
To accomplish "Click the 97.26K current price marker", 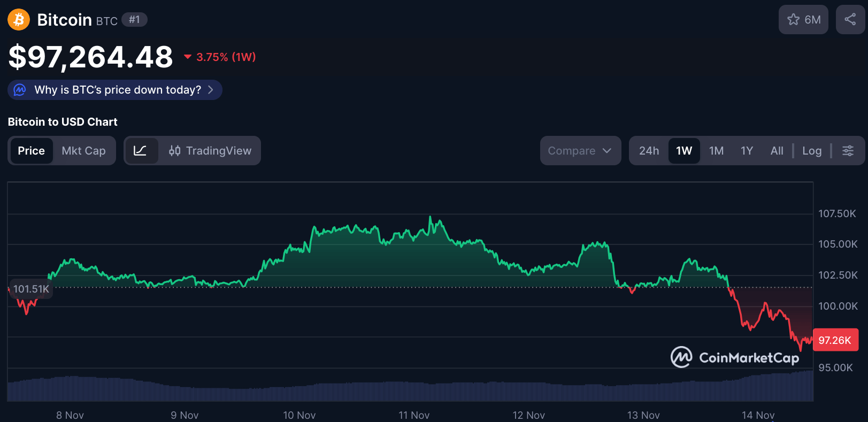I will (835, 340).
